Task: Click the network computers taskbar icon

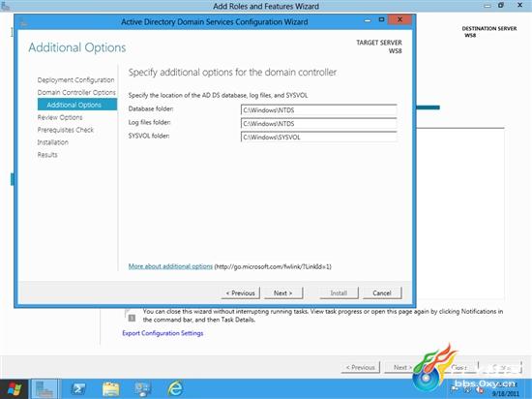Action: [x=143, y=389]
